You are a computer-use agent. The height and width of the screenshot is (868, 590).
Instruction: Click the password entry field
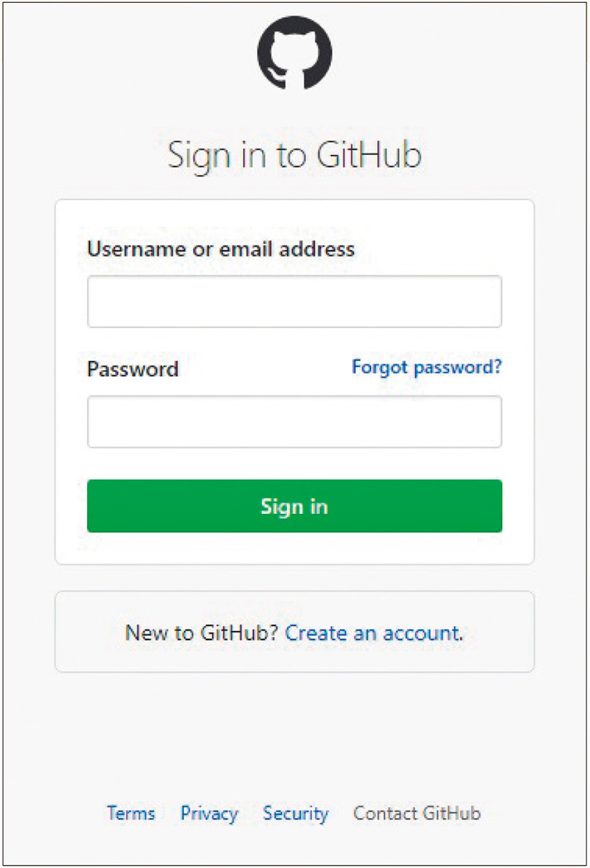tap(295, 421)
